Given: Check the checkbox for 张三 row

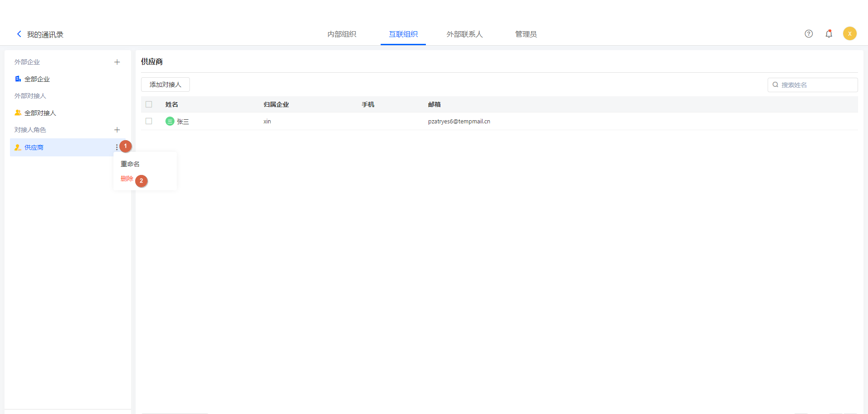Looking at the screenshot, I should [149, 122].
